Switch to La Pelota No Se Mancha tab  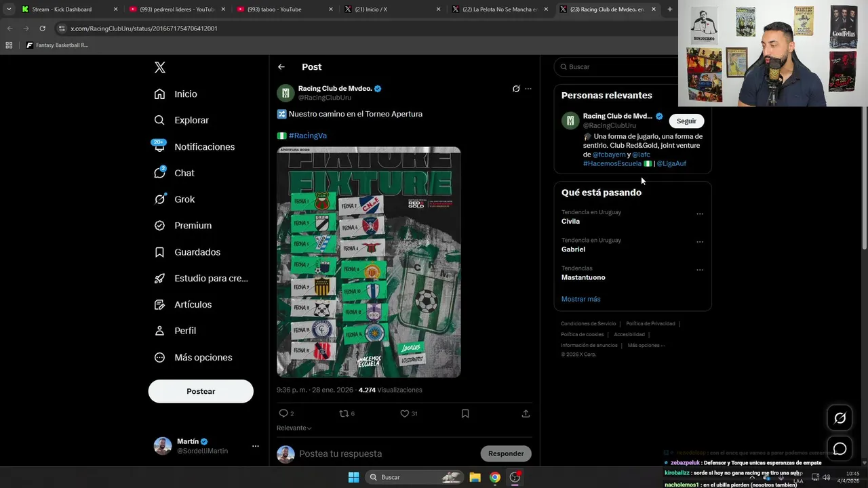[500, 9]
